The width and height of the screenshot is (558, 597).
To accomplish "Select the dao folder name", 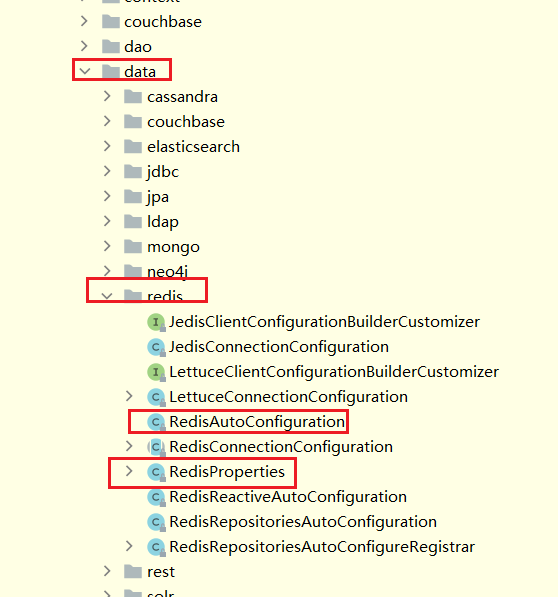I will [138, 47].
